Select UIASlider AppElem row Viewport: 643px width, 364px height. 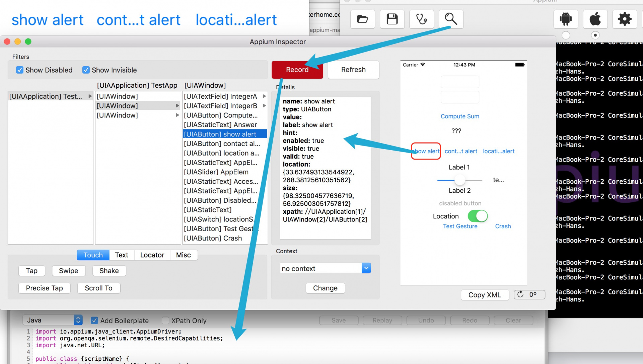tap(225, 172)
